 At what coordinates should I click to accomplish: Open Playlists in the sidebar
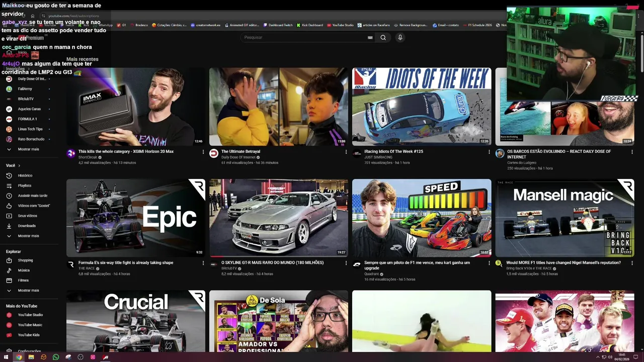pos(25,186)
